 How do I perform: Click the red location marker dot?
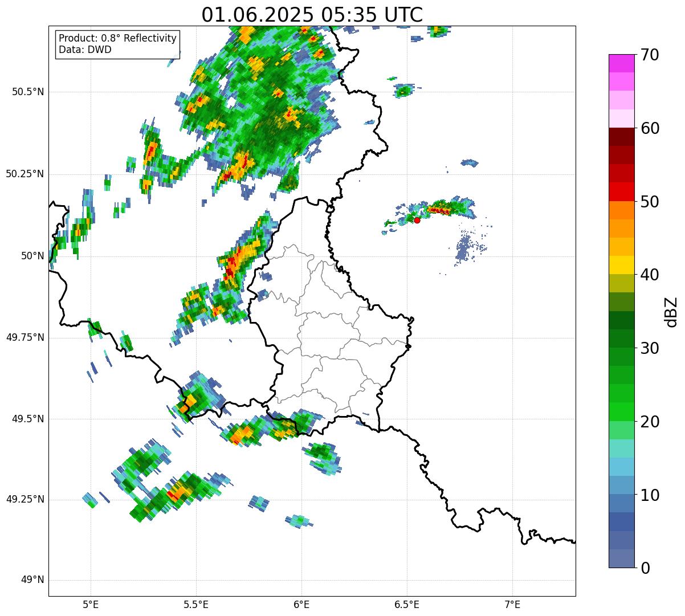click(417, 220)
